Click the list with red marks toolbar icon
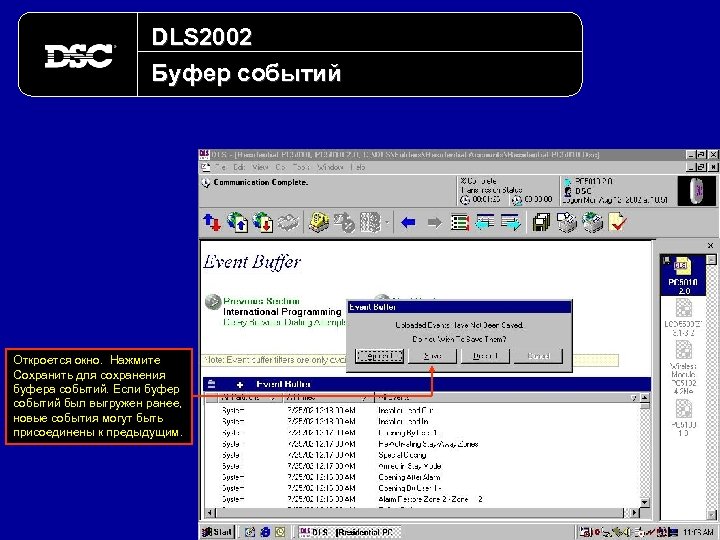Viewport: 720px width, 540px height. point(459,223)
